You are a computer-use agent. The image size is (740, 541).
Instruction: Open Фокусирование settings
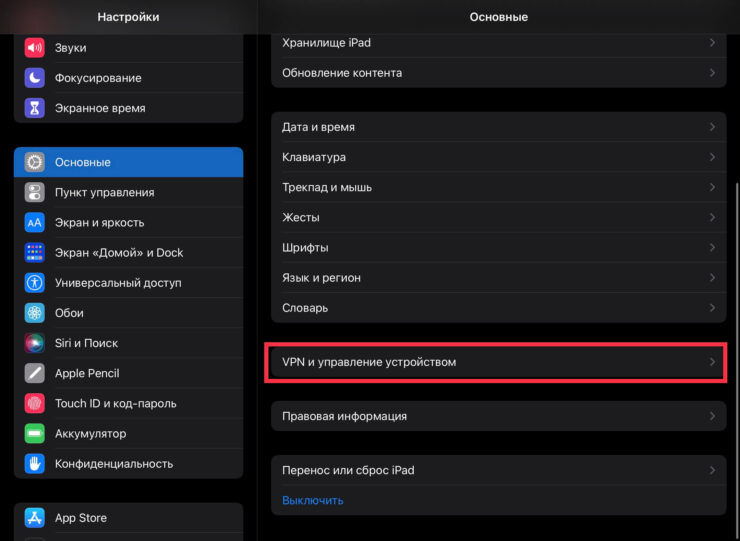[128, 78]
